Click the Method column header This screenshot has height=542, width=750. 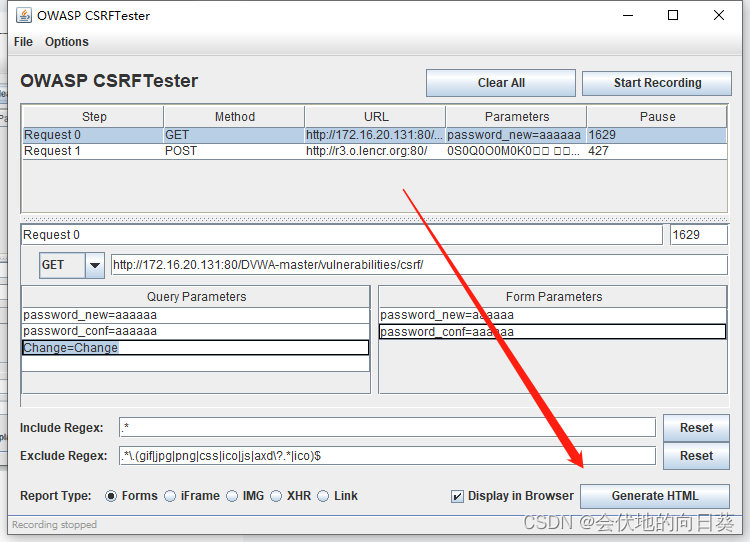coord(234,117)
